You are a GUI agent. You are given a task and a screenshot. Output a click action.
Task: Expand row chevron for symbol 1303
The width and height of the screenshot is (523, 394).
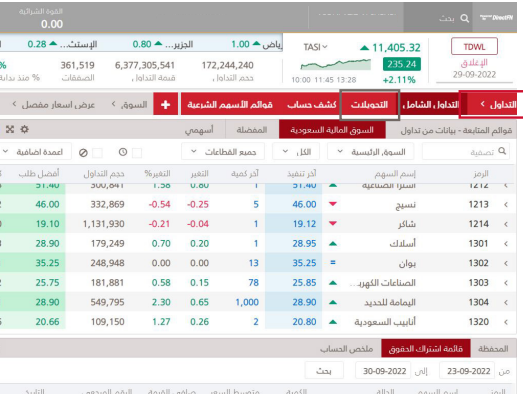click(x=506, y=283)
